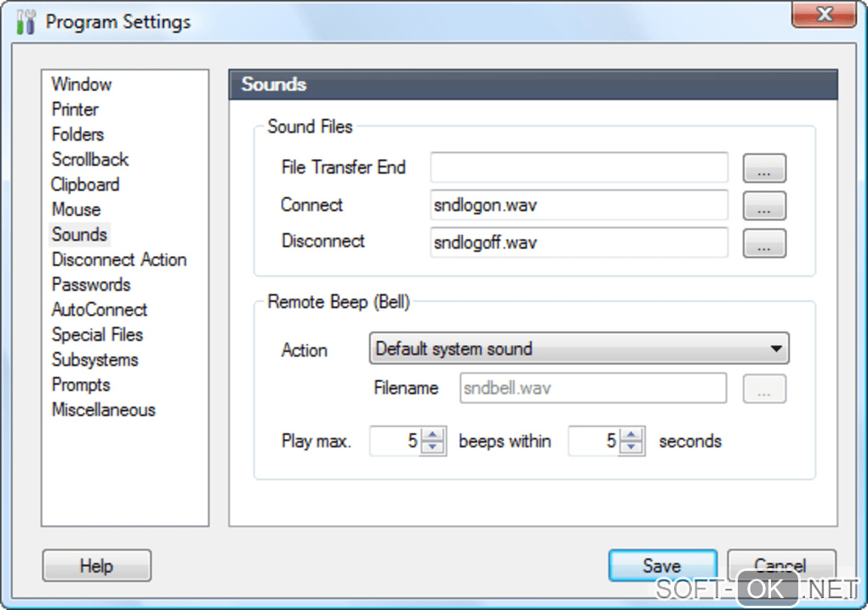The height and width of the screenshot is (610, 868).
Task: Decrease the seconds value
Action: [x=631, y=448]
